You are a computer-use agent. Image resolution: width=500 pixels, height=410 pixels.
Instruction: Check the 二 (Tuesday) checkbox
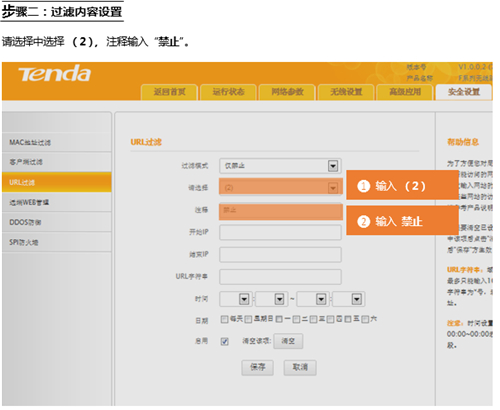pyautogui.click(x=296, y=319)
